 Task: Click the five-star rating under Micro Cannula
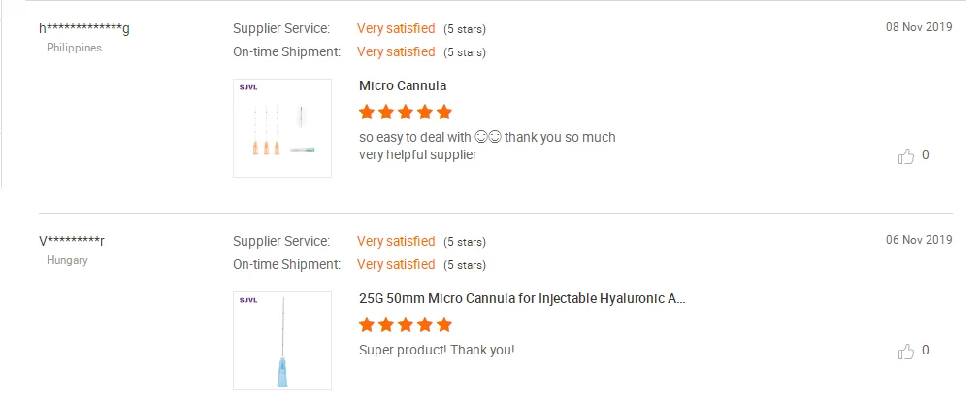[x=406, y=112]
